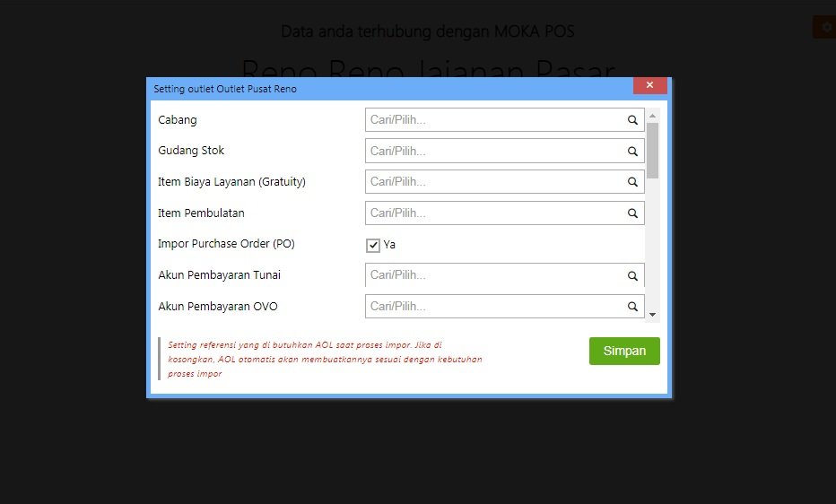Click the magnifier icon for Gudang Stok

(632, 152)
